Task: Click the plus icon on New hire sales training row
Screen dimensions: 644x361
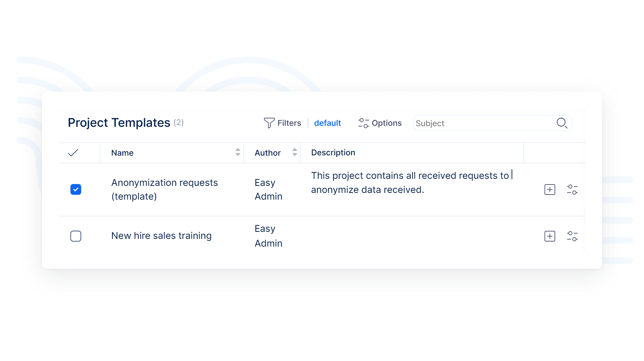Action: (x=549, y=236)
